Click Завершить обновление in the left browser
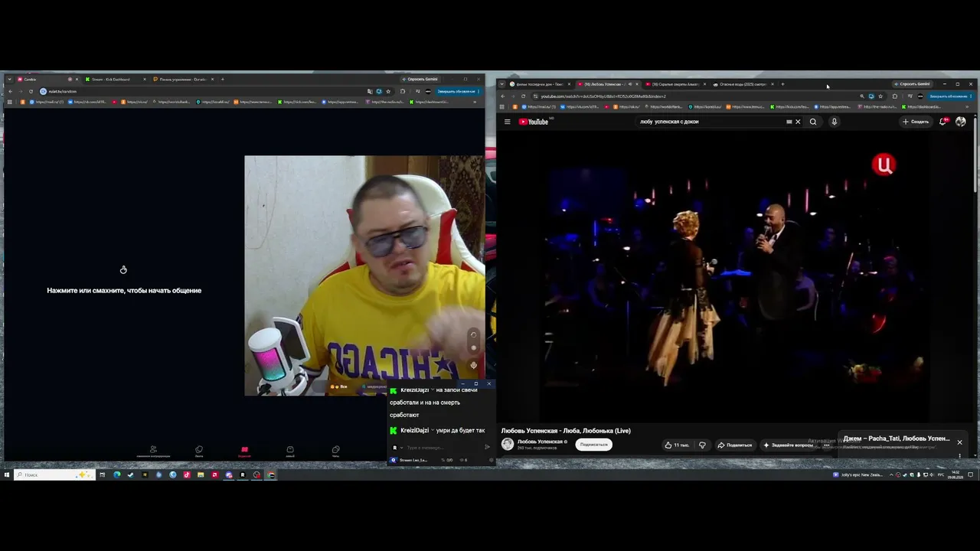980x551 pixels. coord(457,91)
